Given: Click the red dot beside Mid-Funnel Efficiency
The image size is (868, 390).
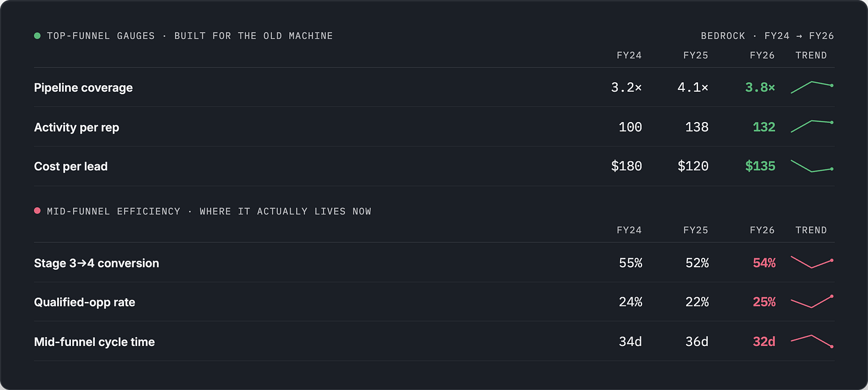Looking at the screenshot, I should (x=38, y=211).
